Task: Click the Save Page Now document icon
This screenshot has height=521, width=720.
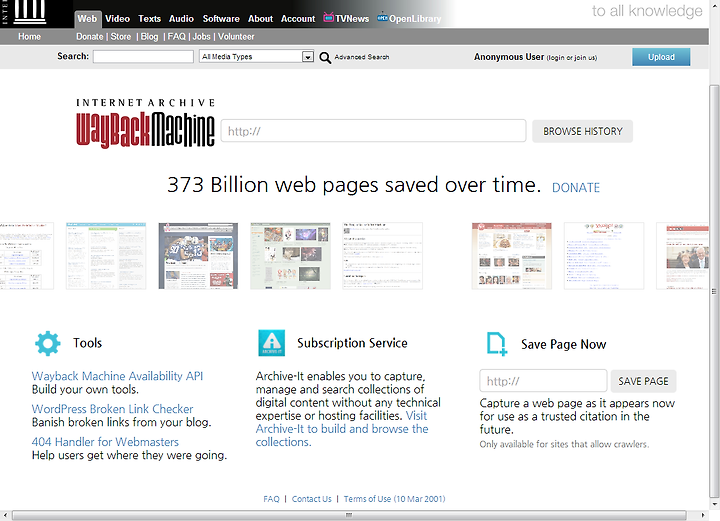Action: (496, 344)
